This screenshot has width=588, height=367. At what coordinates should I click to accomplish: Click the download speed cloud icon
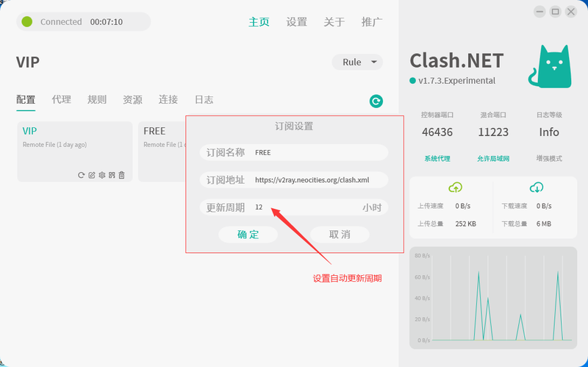click(537, 188)
